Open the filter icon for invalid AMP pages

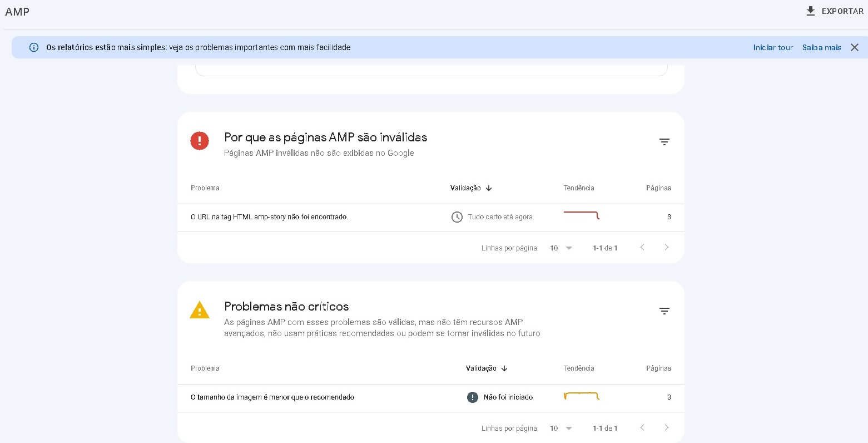[x=664, y=142]
